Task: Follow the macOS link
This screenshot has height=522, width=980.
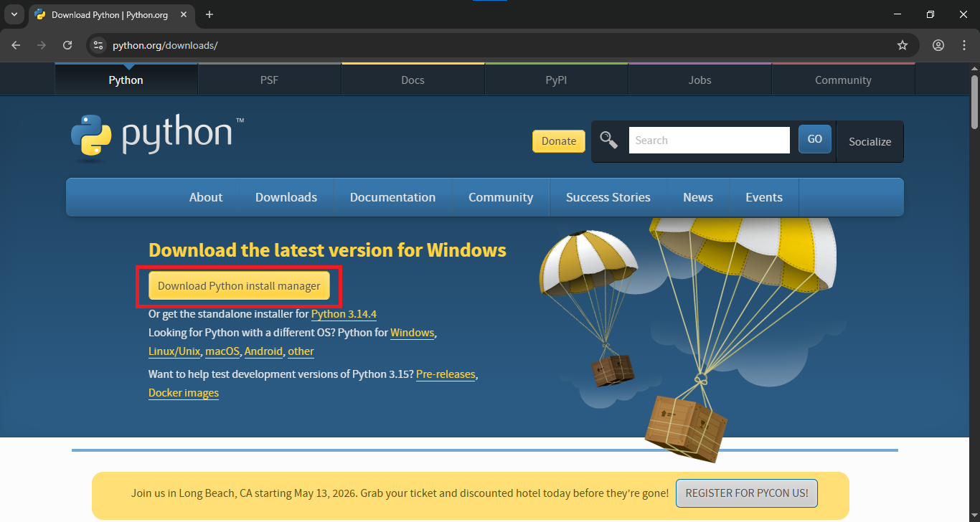Action: point(223,351)
